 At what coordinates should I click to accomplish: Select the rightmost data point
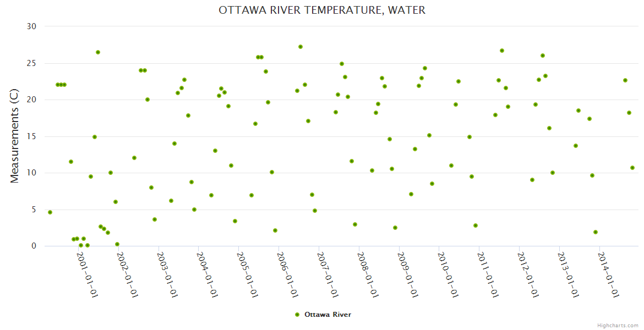click(632, 168)
